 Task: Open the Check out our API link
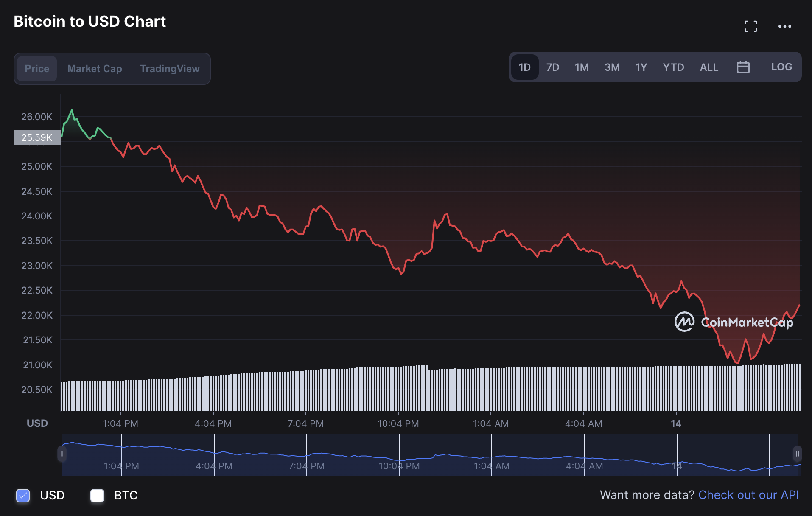tap(748, 495)
